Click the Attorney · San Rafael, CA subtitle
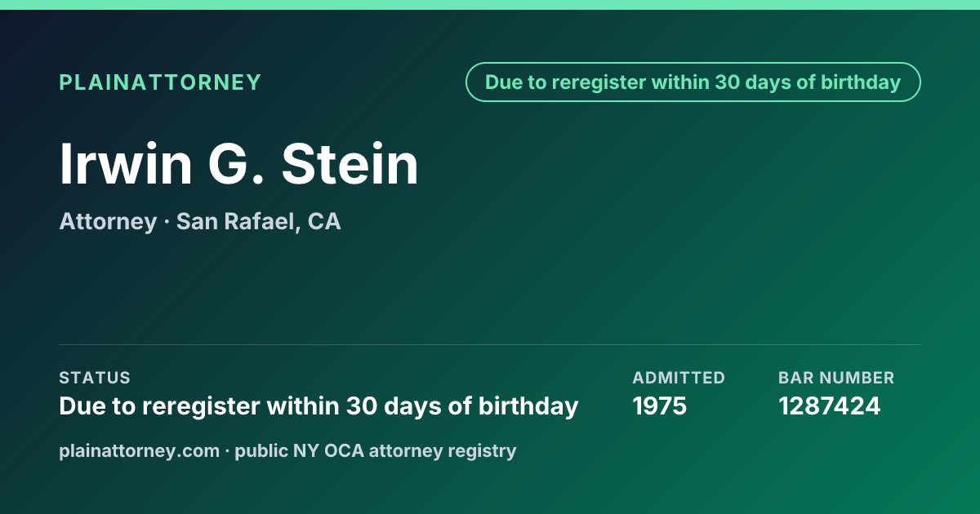Image resolution: width=980 pixels, height=514 pixels. point(200,221)
